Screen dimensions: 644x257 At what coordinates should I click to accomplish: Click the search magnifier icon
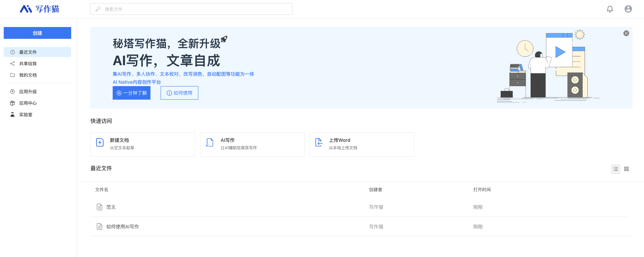click(x=98, y=9)
